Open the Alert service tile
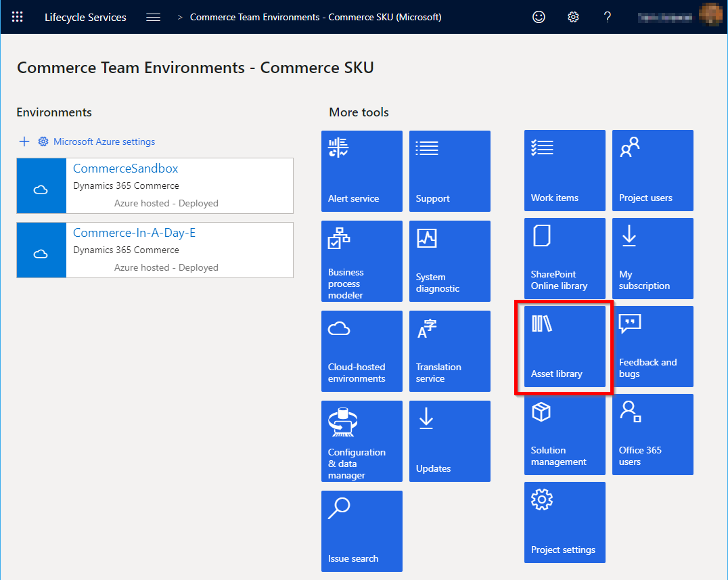Image resolution: width=728 pixels, height=580 pixels. click(x=362, y=171)
